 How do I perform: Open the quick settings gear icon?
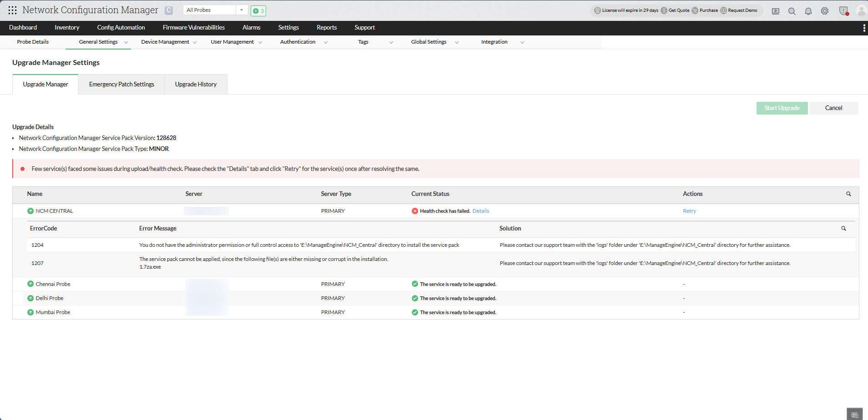pos(825,11)
